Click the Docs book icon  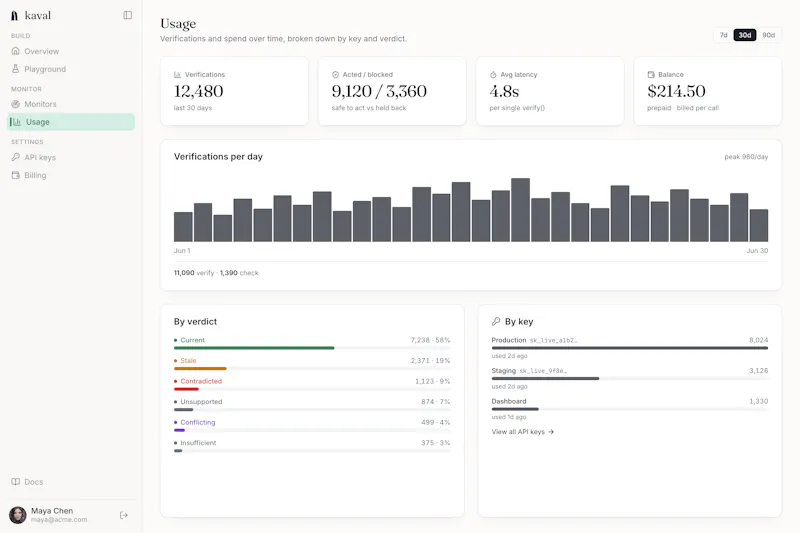[x=16, y=481]
